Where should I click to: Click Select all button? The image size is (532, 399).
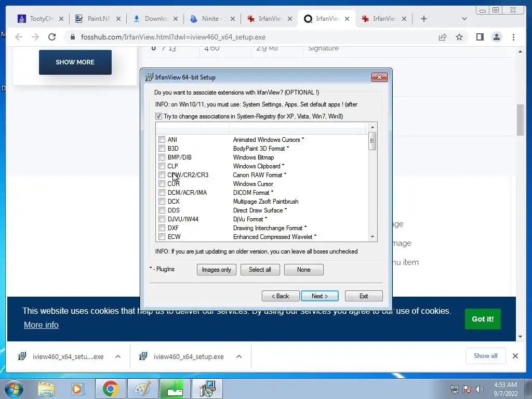pyautogui.click(x=260, y=270)
